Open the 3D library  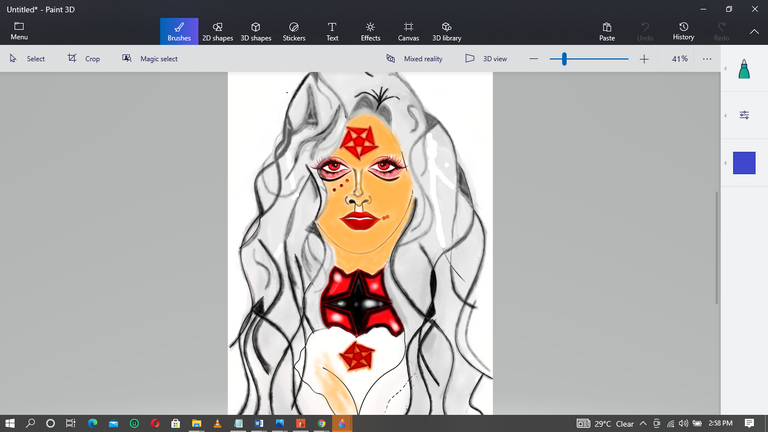(x=446, y=31)
